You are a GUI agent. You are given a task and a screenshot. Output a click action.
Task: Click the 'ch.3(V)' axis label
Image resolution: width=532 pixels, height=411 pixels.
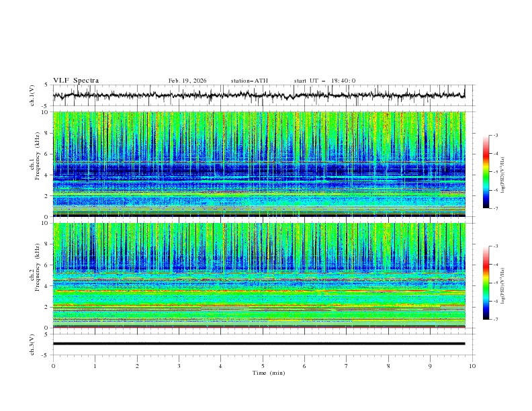tap(32, 345)
